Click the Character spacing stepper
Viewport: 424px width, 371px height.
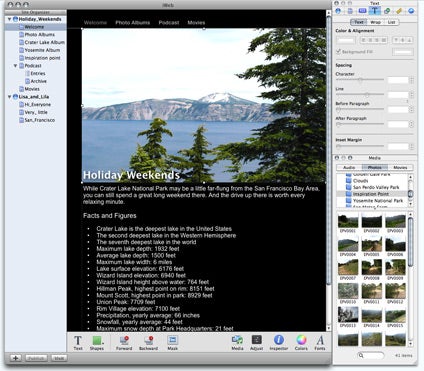click(412, 80)
